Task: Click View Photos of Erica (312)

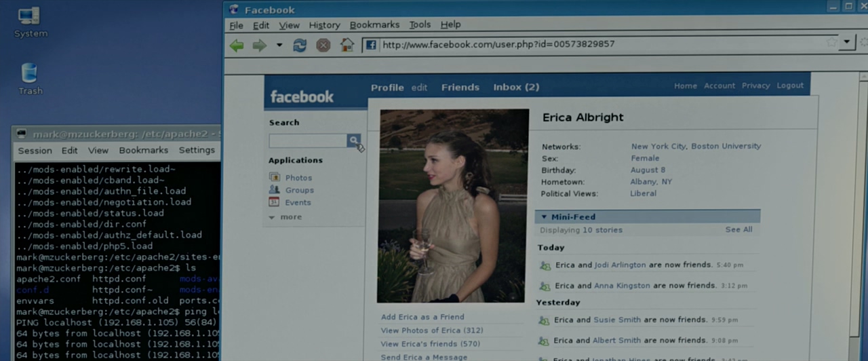Action: pos(432,330)
